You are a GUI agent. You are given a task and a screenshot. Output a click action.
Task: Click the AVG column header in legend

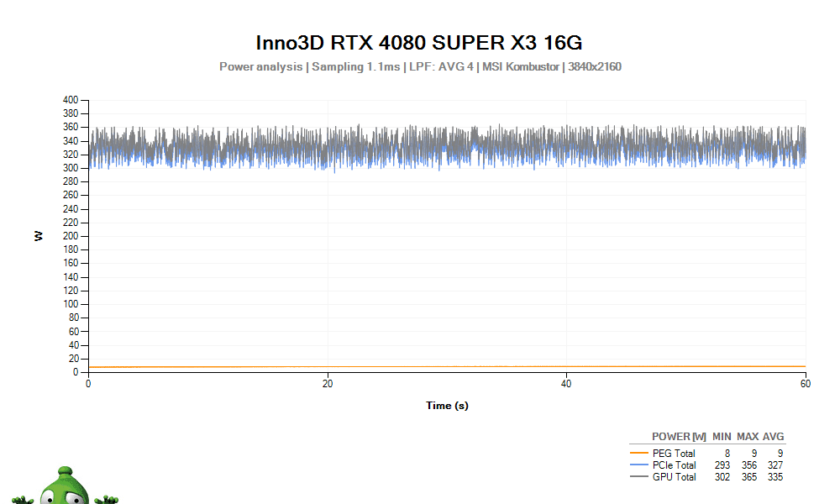[773, 437]
